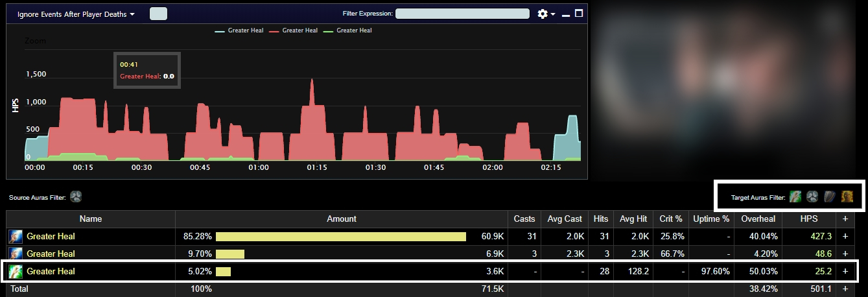Sort table by the Hits column
This screenshot has width=868, height=297.
coord(601,219)
